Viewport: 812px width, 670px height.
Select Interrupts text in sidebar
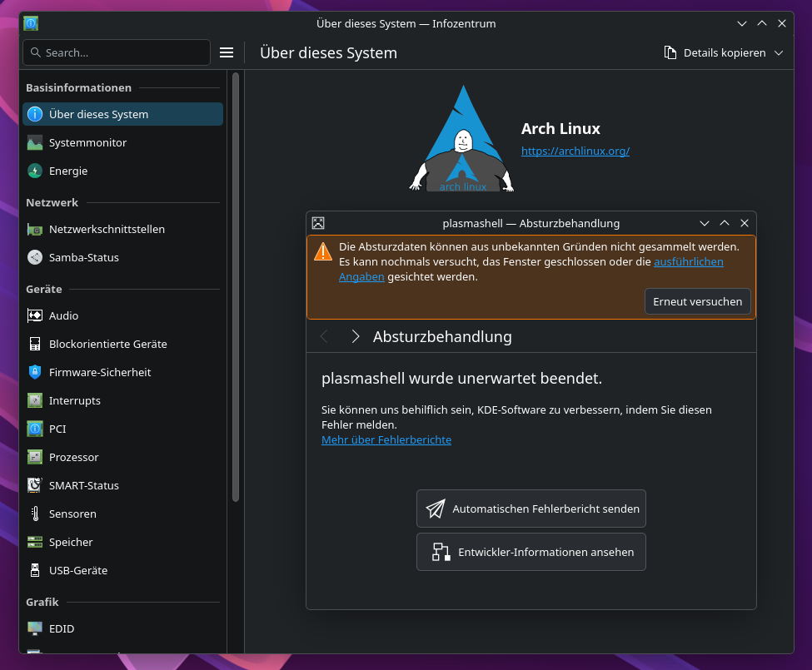(x=75, y=401)
